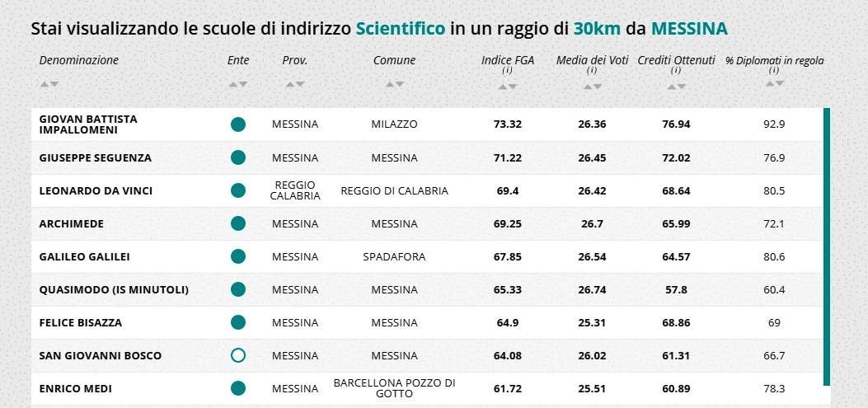Sort Indice FGA descending with down arrow

[514, 86]
